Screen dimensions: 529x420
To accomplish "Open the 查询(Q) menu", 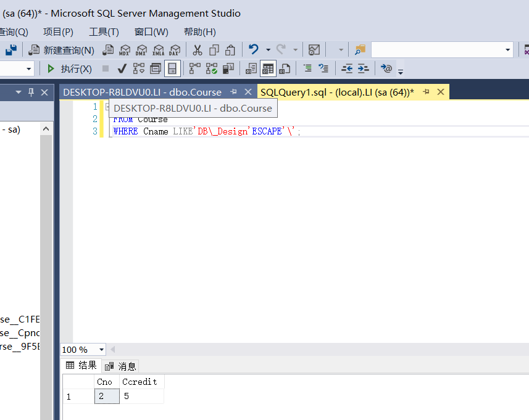I will pyautogui.click(x=14, y=32).
